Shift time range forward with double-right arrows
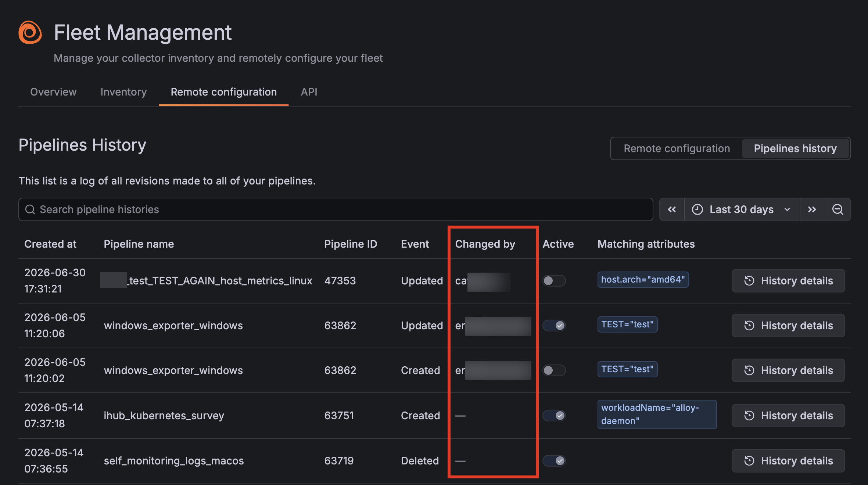868x485 pixels. (812, 209)
